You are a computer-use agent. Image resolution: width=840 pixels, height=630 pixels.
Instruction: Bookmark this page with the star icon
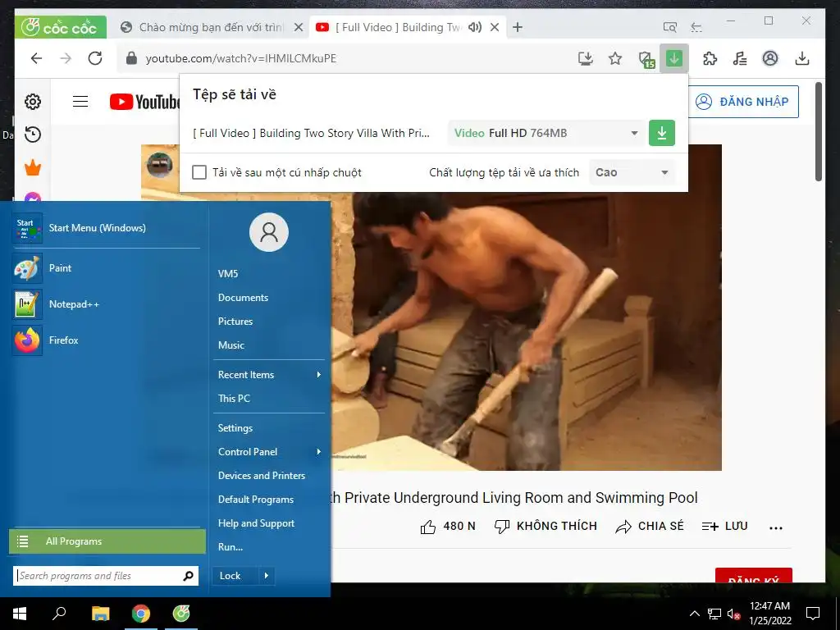tap(615, 58)
